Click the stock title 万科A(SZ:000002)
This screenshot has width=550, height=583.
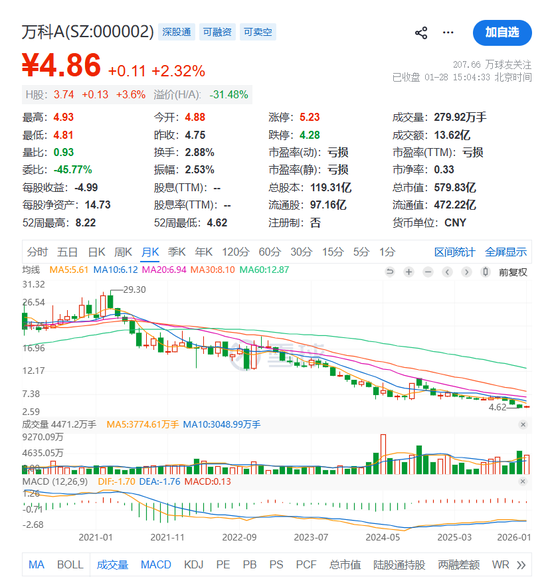pos(88,32)
